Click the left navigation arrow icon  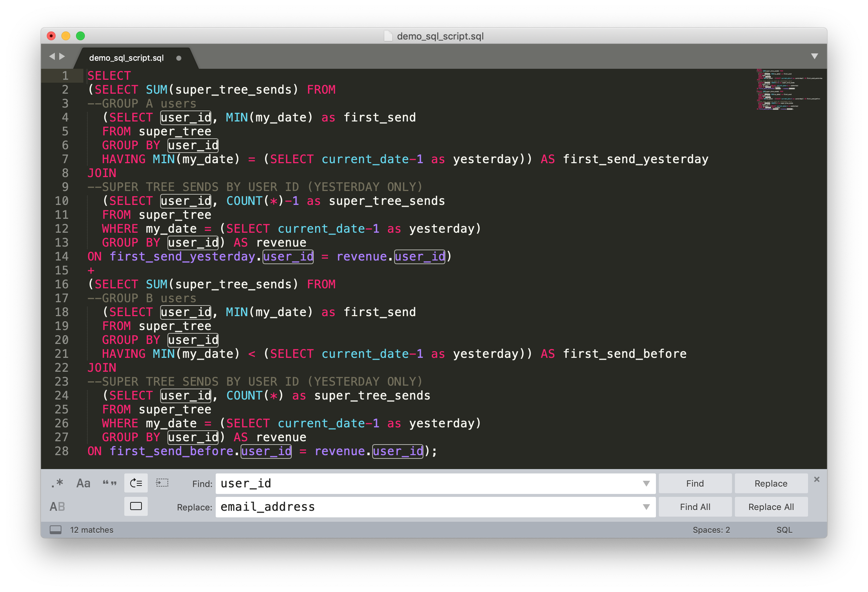click(53, 58)
